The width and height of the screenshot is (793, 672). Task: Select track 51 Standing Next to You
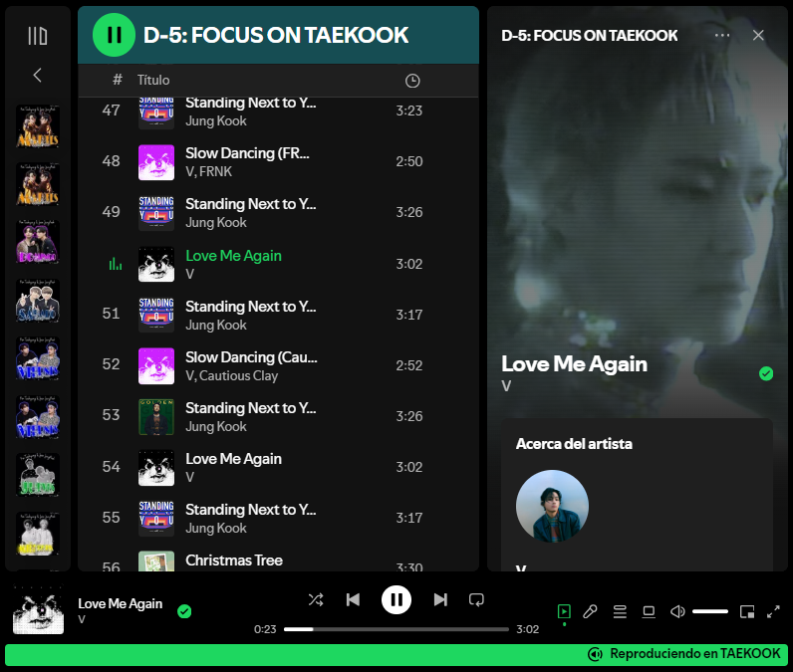coord(278,315)
